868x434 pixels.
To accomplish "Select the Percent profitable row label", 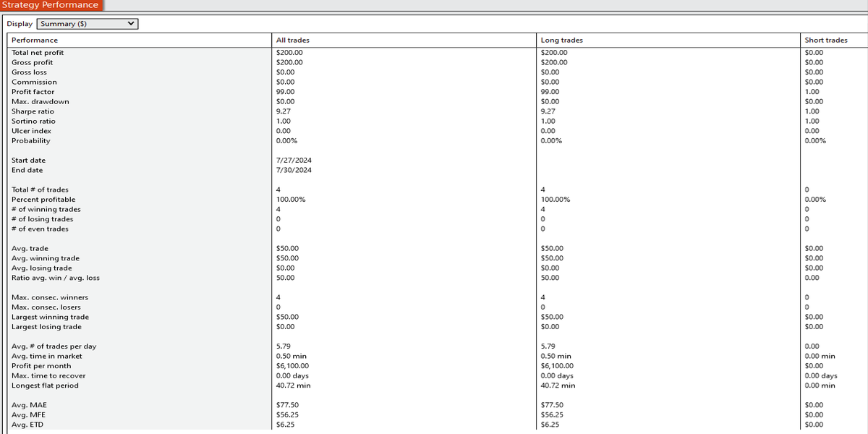I will 43,200.
